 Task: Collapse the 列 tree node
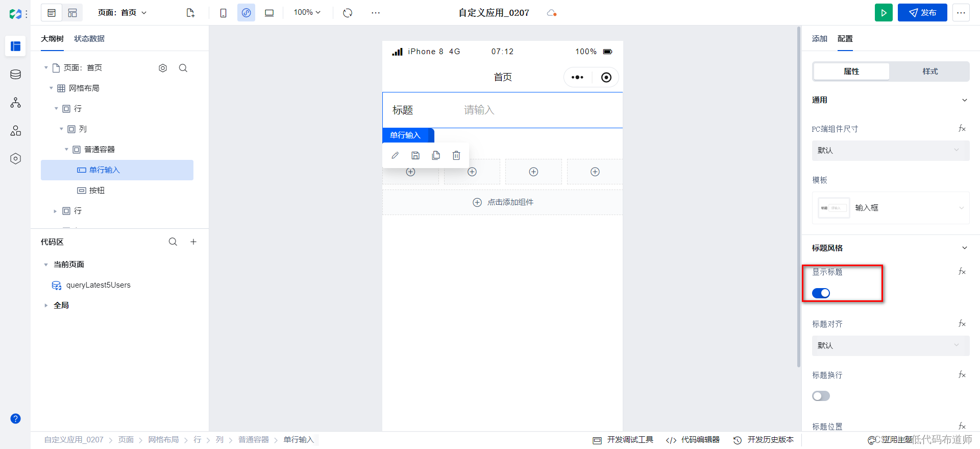click(x=61, y=129)
